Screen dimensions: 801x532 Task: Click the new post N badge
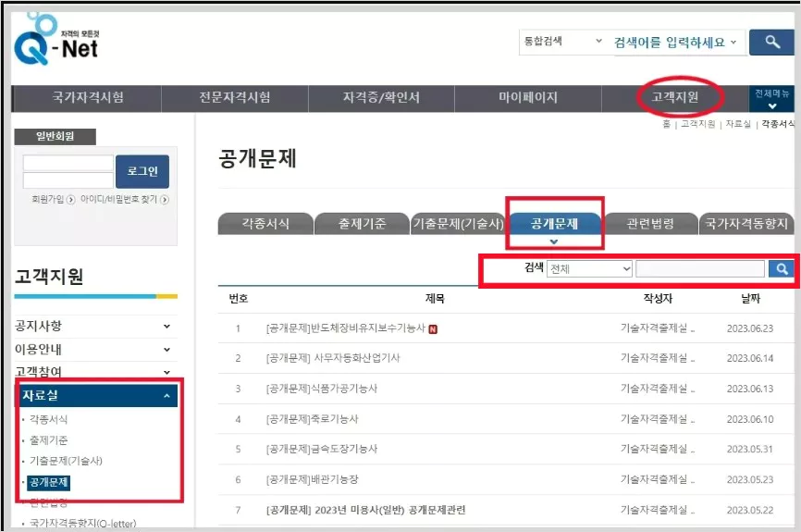tap(433, 329)
